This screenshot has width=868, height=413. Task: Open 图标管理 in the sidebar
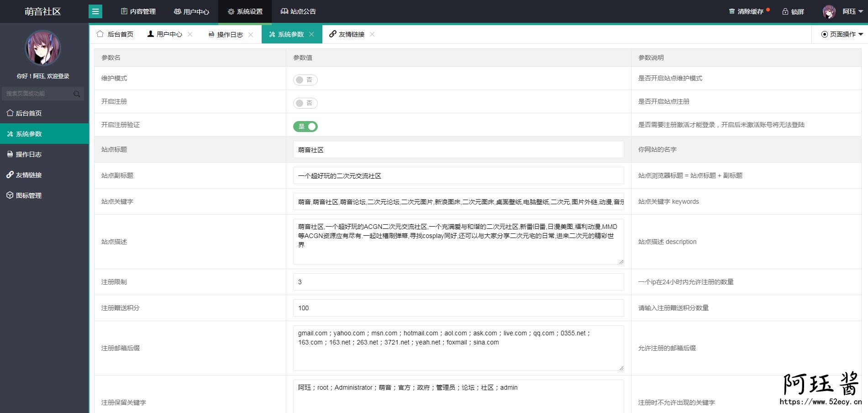pyautogui.click(x=29, y=196)
